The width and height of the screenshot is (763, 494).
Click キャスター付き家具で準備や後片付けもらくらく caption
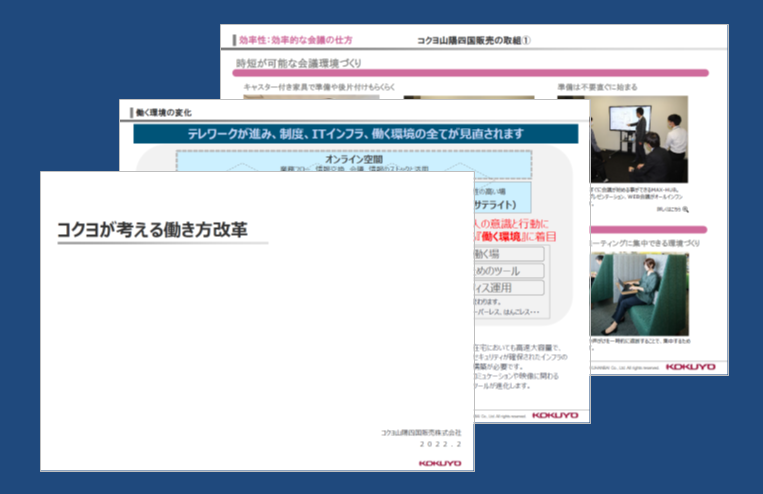click(319, 87)
